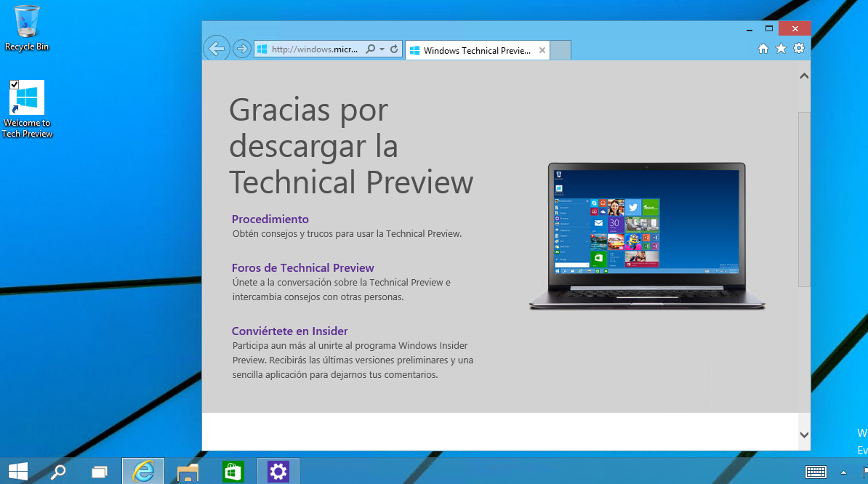The height and width of the screenshot is (484, 868).
Task: Click the heading Gracias por descargar la Technical Preview
Action: coord(351,146)
